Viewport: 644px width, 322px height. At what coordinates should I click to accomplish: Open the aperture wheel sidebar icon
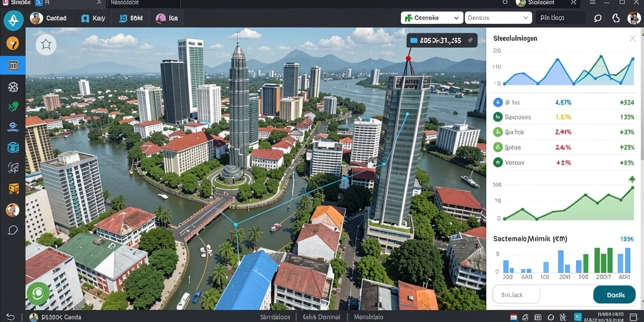coord(13,87)
